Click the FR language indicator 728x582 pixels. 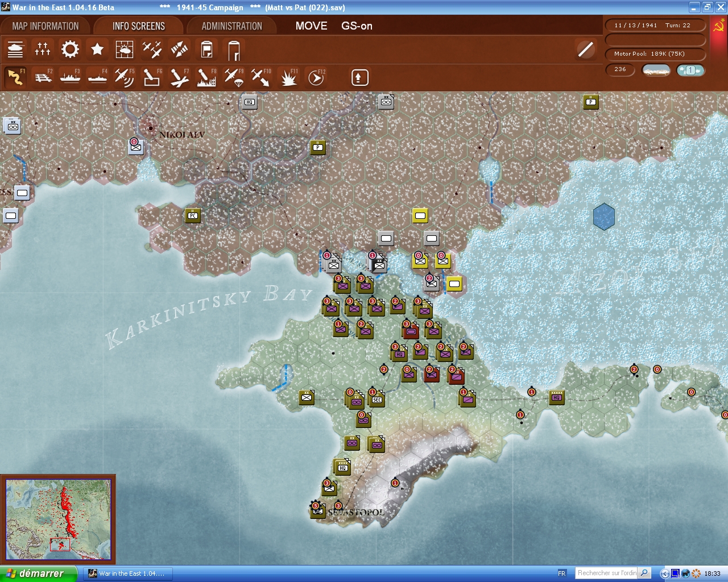coord(562,573)
